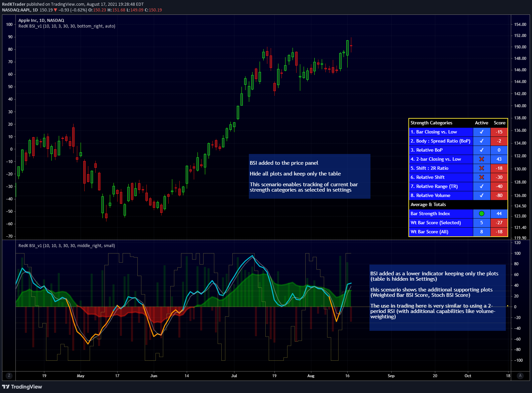The height and width of the screenshot is (393, 532).
Task: Click the Jun label on time axis
Action: pos(153,376)
